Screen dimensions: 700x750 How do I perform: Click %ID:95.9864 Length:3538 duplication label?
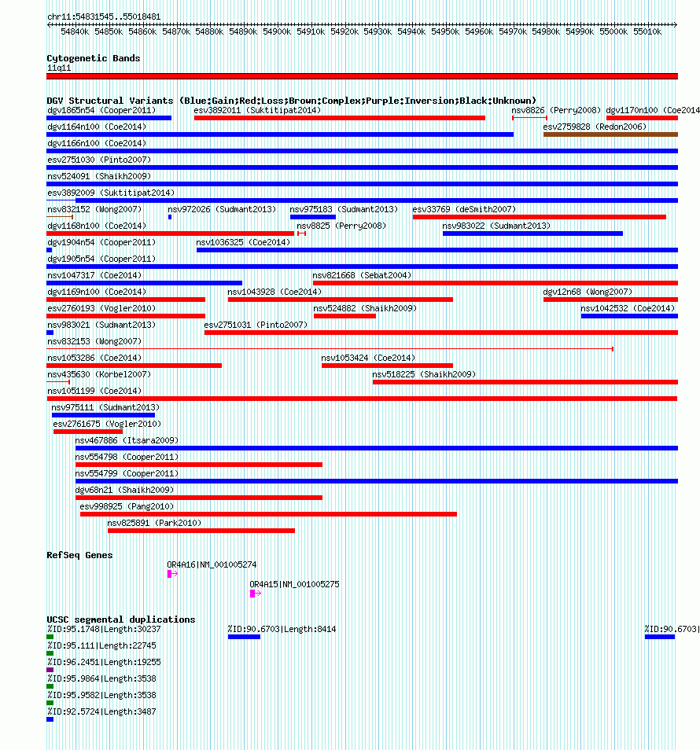pyautogui.click(x=101, y=678)
